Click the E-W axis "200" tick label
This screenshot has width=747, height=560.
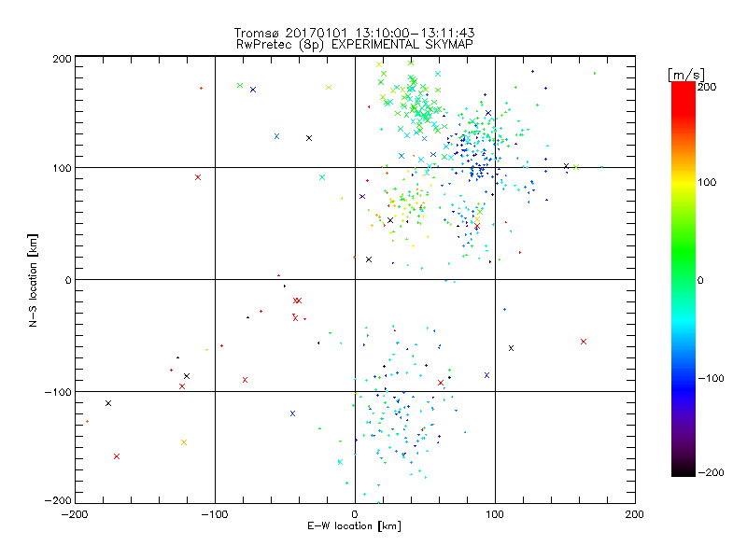click(x=634, y=514)
